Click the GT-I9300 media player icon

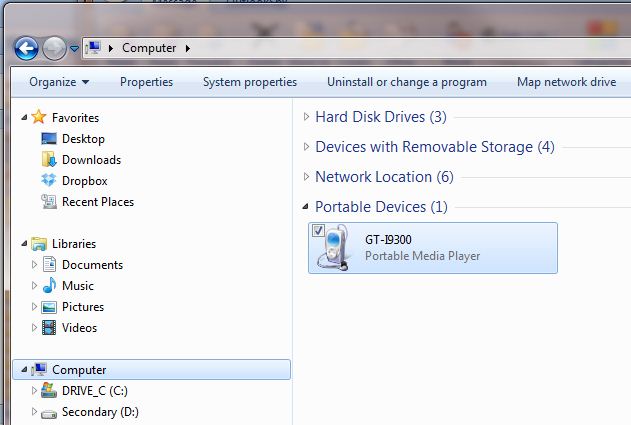[333, 248]
